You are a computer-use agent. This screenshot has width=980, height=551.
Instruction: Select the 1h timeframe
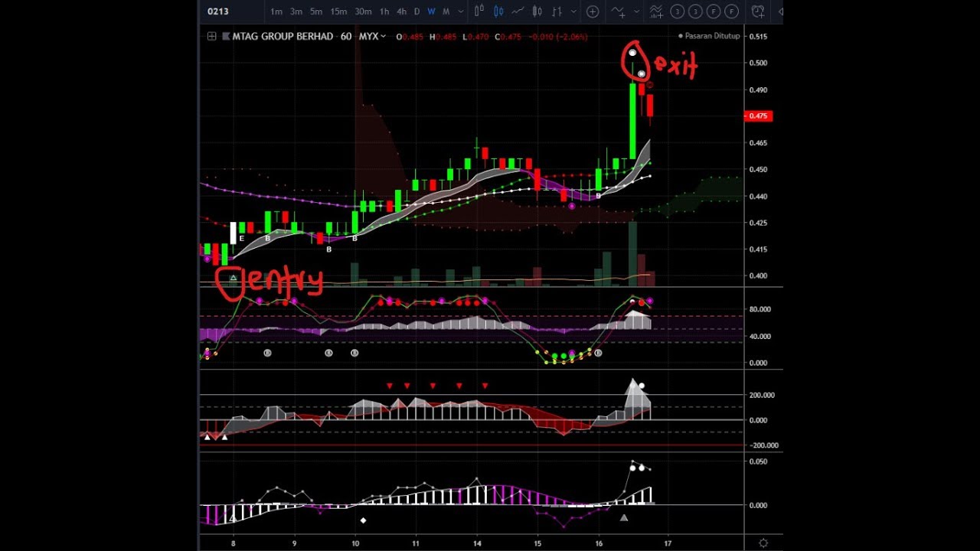point(384,11)
